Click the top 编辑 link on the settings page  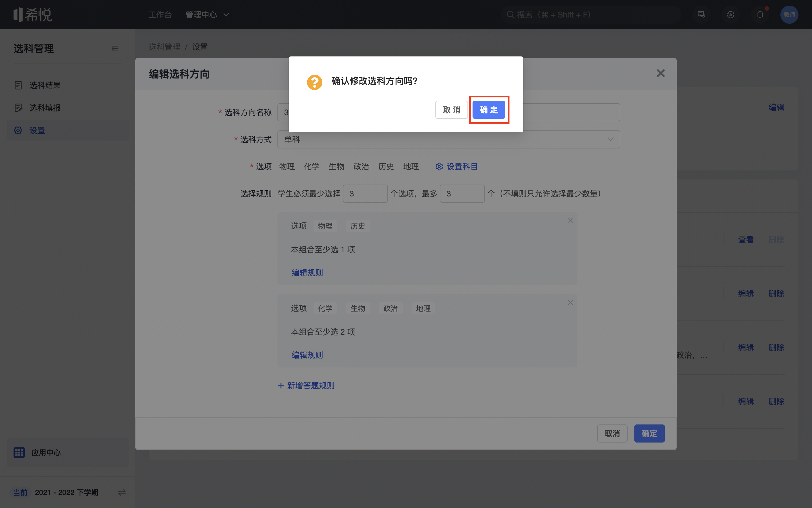click(776, 108)
